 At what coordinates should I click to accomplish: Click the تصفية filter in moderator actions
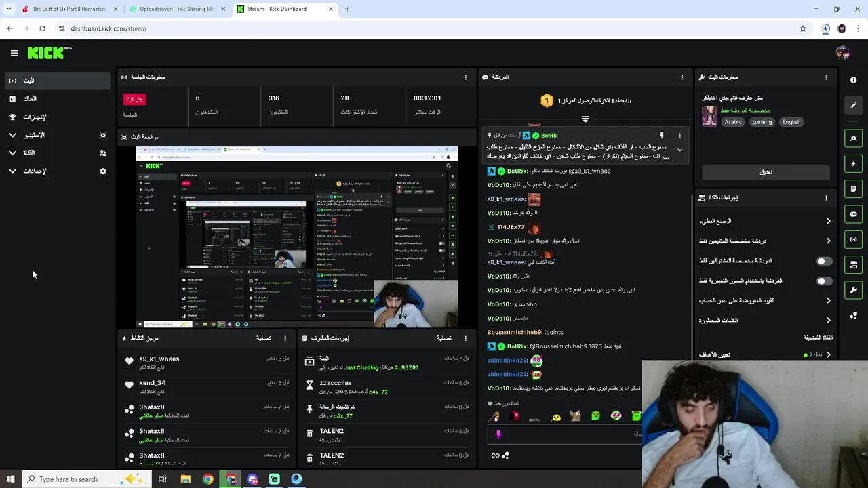444,338
